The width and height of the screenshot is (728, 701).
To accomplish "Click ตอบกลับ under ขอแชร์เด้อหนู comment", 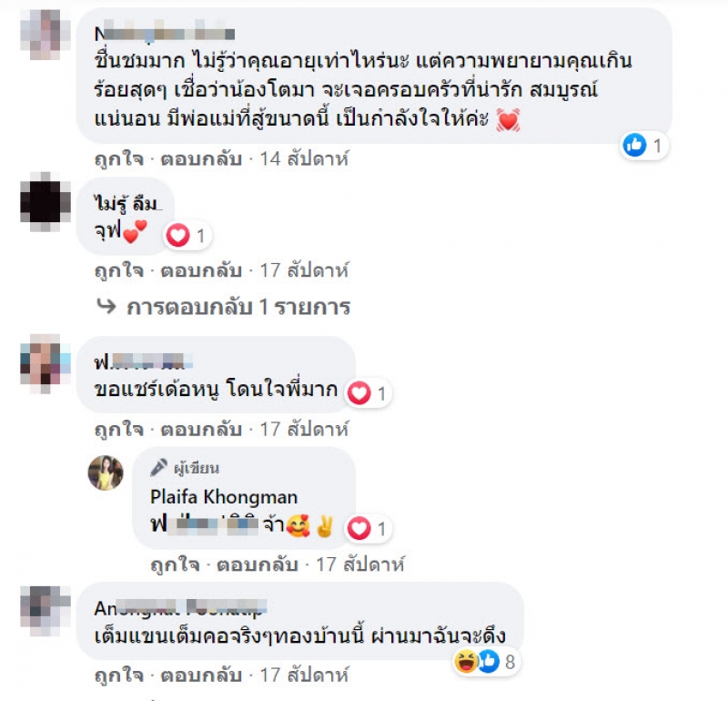I will (x=201, y=429).
